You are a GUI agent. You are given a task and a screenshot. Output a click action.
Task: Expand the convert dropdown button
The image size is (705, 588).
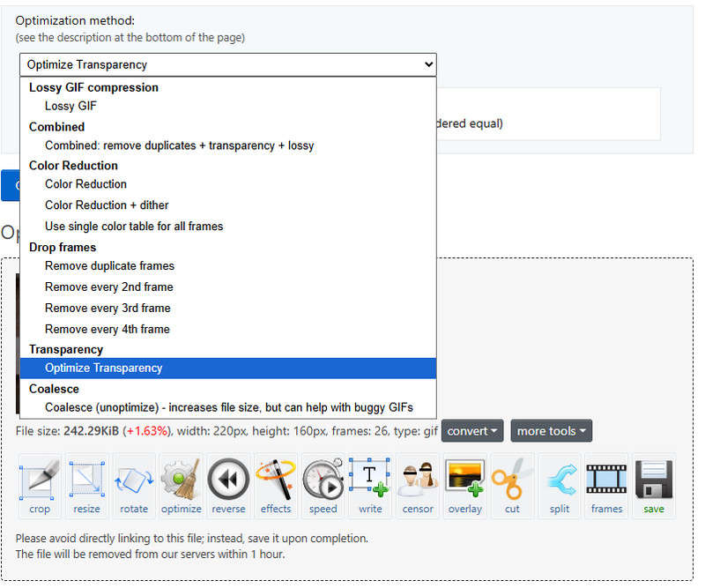pos(472,431)
